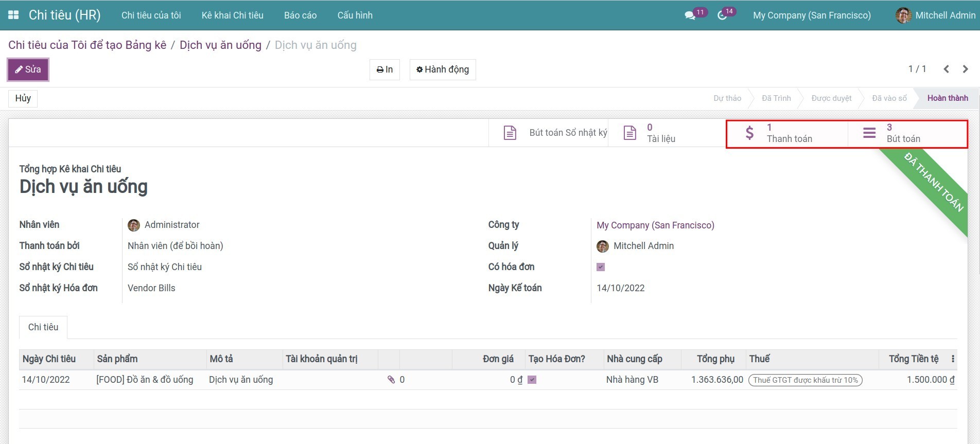Open the Mitchell Admin user menu
980x444 pixels.
pyautogui.click(x=935, y=15)
